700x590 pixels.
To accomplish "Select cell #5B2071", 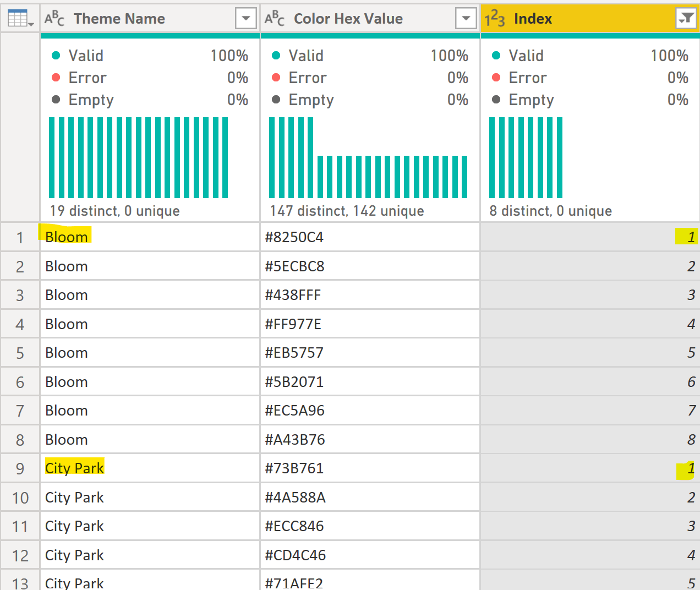I will tap(370, 382).
